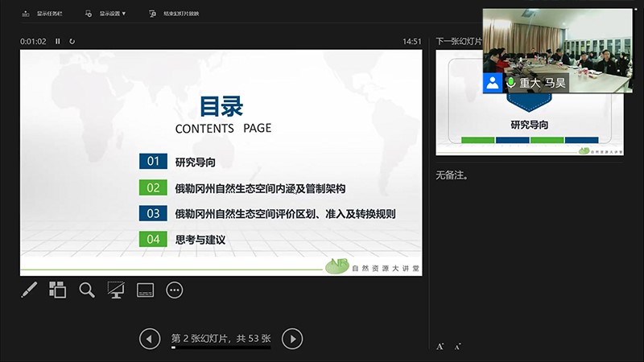Screen dimensions: 644x362
Task: Click the slide text 俄勒冈州自然生态空间内涵及管制架构
Action: click(260, 188)
